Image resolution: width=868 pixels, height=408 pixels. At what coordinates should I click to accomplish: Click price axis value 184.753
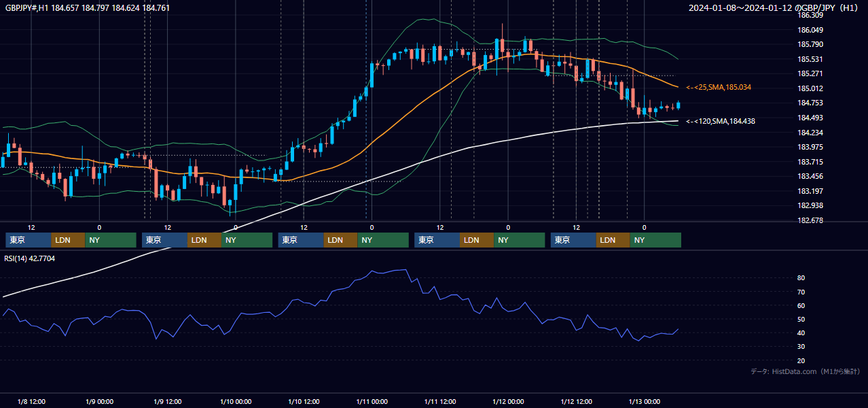[810, 103]
